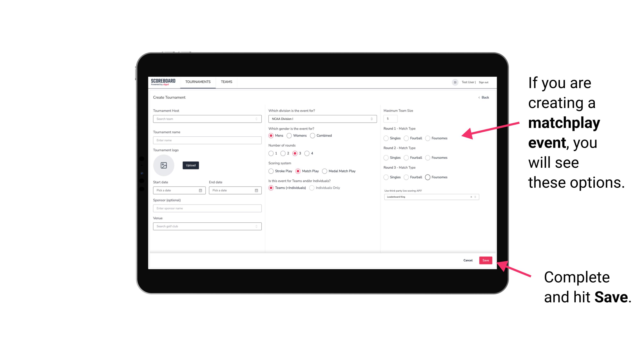Click the Venue search dropdown icon

pos(256,226)
